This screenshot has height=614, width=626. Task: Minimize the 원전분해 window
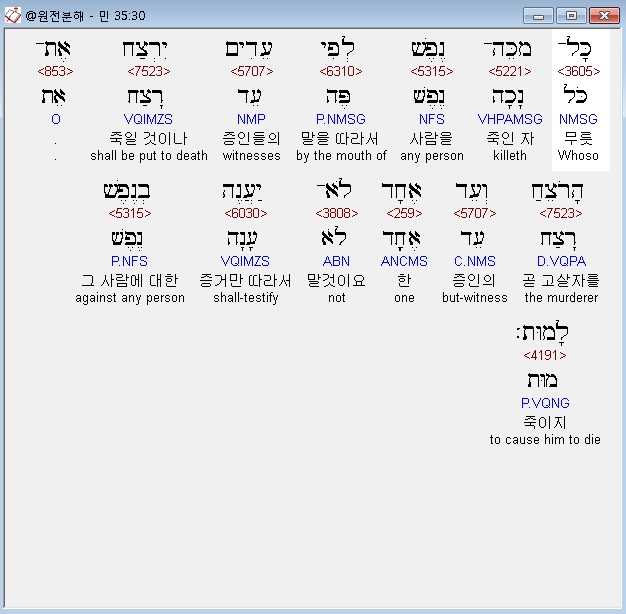[x=538, y=16]
